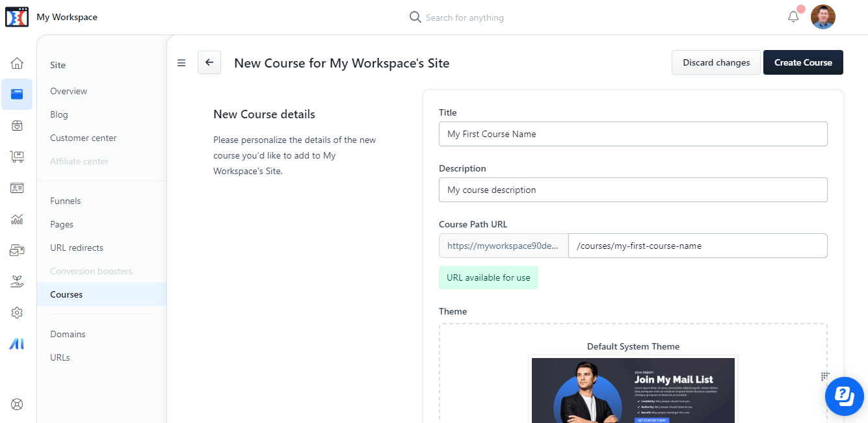Image resolution: width=868 pixels, height=423 pixels.
Task: Click the Create Course button
Action: tap(803, 62)
